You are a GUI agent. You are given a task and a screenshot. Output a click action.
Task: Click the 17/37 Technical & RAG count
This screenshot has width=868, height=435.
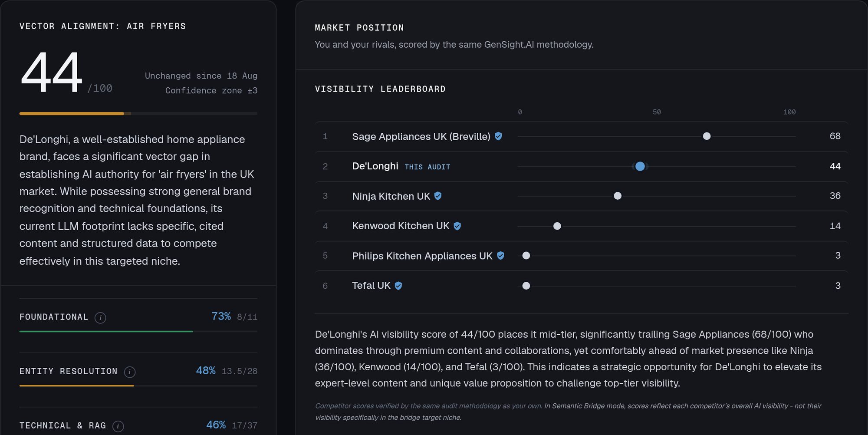(x=245, y=426)
